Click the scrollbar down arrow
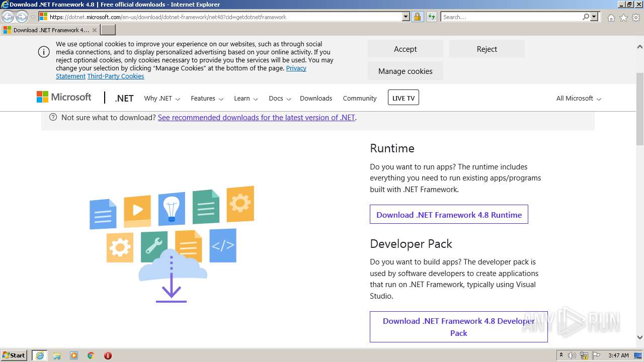Screen dimensions: 644x362 tap(640, 337)
